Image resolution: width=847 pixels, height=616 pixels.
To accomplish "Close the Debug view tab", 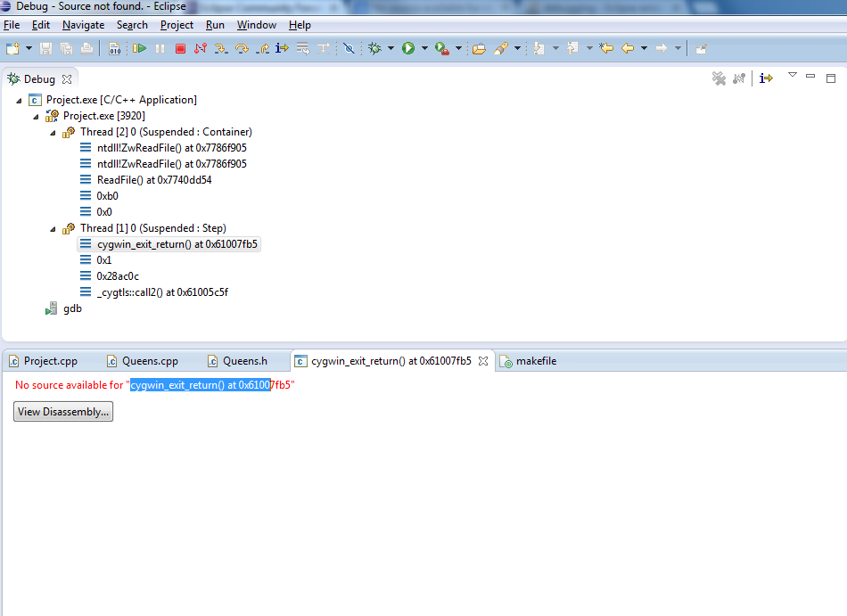I will point(67,79).
